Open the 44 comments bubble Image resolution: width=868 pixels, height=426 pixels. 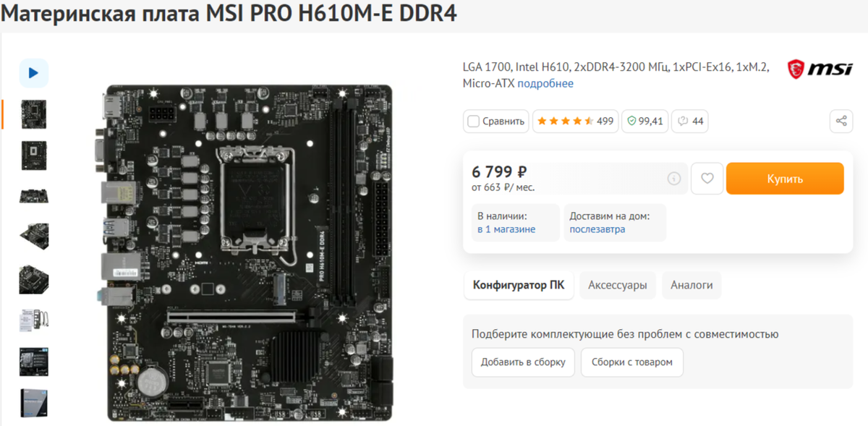tap(690, 121)
